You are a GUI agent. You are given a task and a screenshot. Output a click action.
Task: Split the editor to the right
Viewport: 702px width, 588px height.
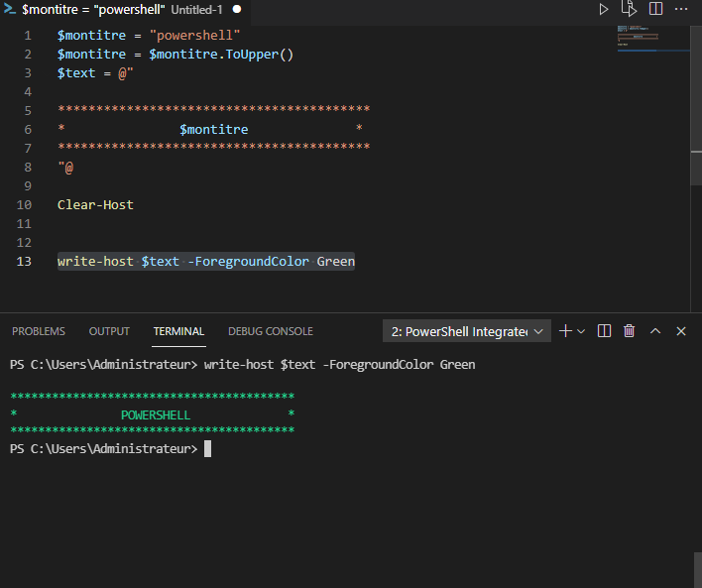(655, 9)
